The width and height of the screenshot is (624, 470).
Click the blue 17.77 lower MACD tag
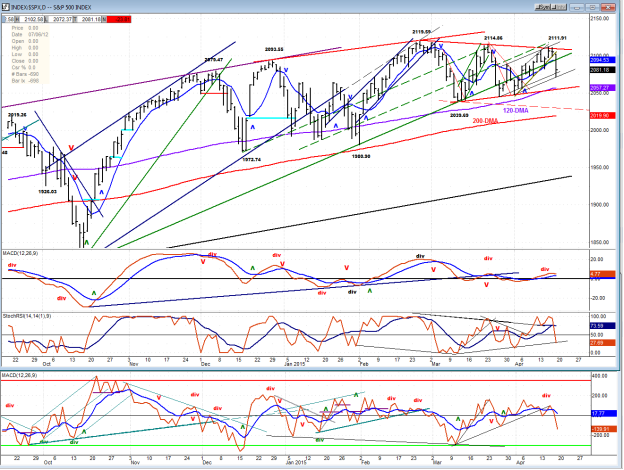point(604,413)
